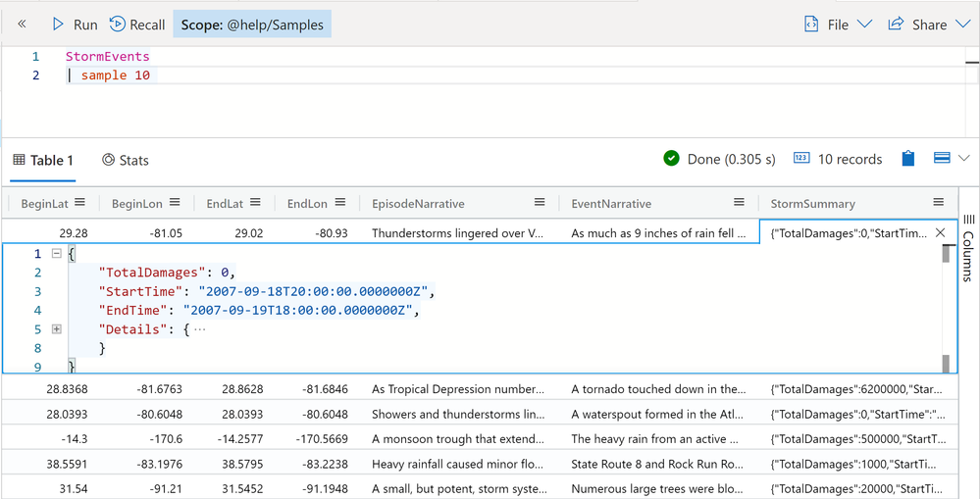Expand the results options chevron
This screenshot has width=980, height=499.
(x=963, y=158)
